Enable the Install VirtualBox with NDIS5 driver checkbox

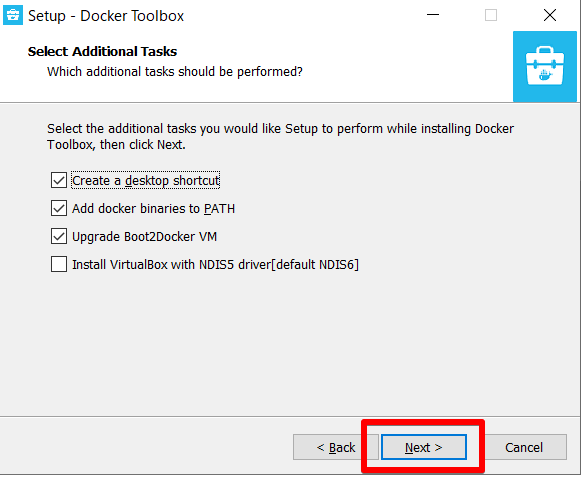(x=59, y=264)
